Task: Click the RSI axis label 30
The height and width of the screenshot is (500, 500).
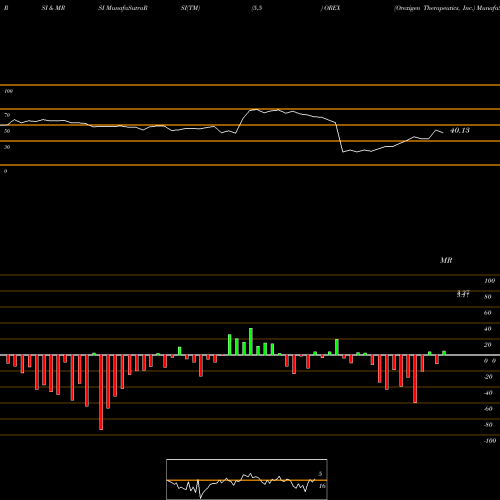Action: click(7, 147)
